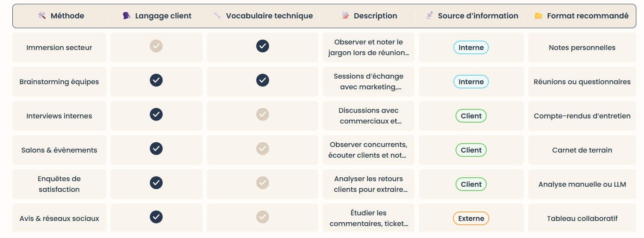Click the folder icon beside Format recommandé
The height and width of the screenshot is (238, 644).
[x=538, y=16]
